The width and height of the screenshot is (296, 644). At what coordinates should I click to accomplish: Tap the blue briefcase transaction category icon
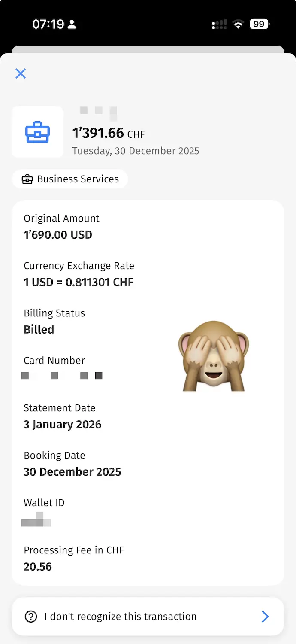38,131
